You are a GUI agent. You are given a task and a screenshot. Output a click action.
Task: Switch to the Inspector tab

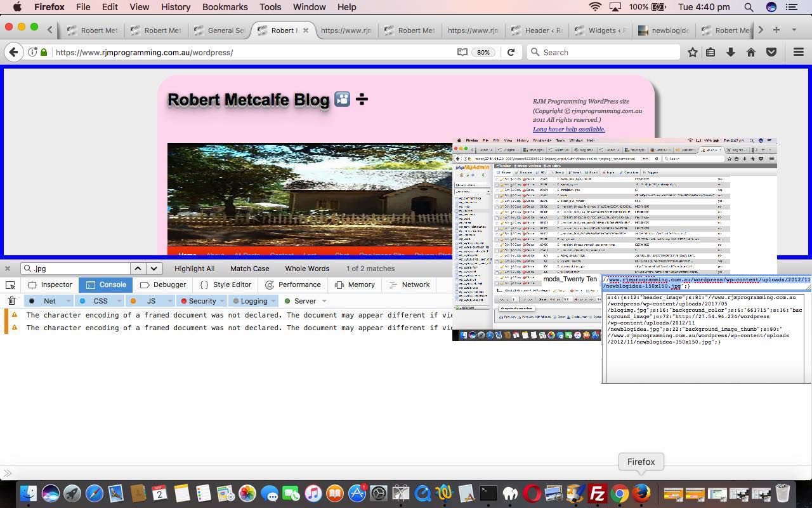pos(50,285)
